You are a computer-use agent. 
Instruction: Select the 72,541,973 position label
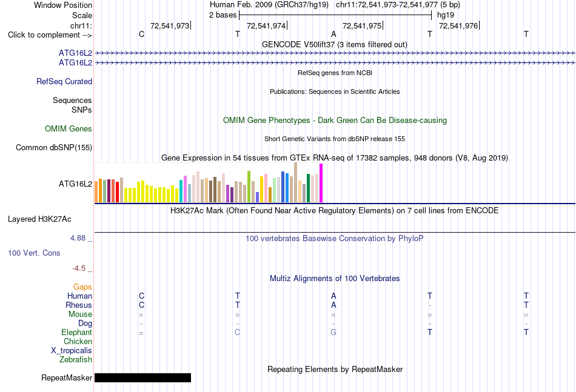pos(170,25)
